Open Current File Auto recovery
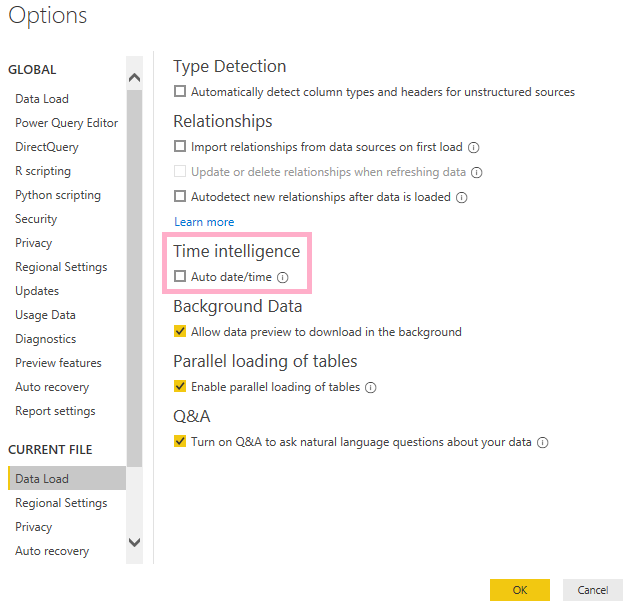 52,551
